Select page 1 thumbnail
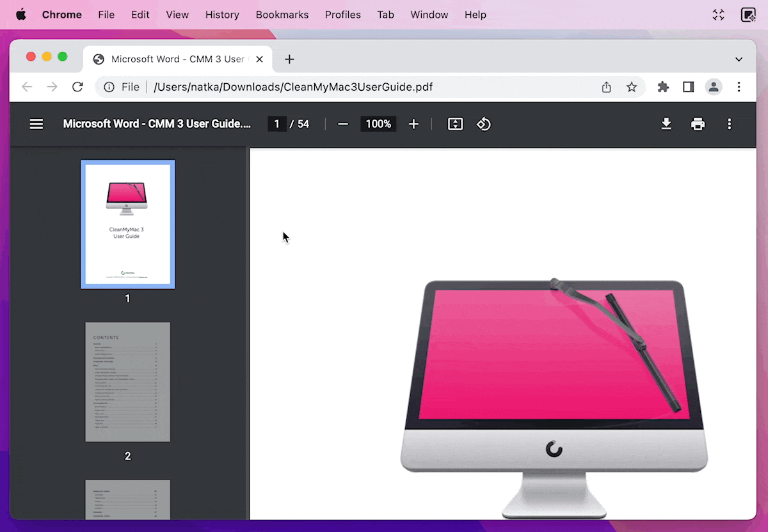The image size is (768, 532). [128, 224]
